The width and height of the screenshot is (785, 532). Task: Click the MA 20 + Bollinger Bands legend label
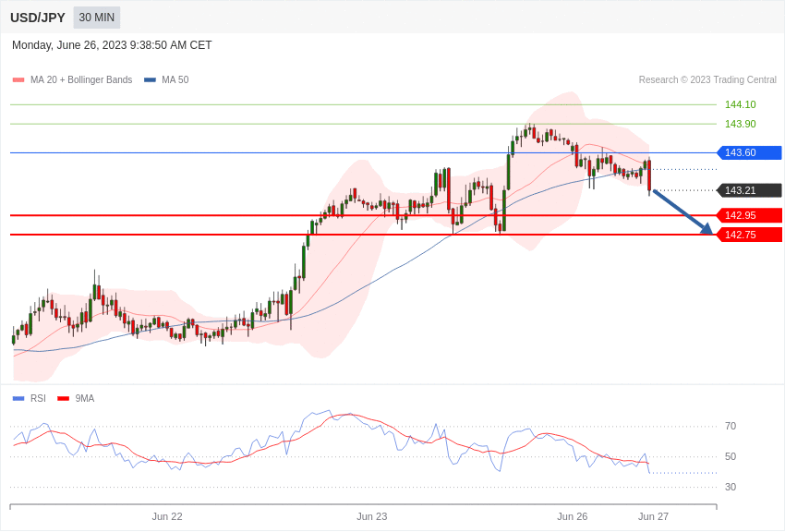click(81, 79)
